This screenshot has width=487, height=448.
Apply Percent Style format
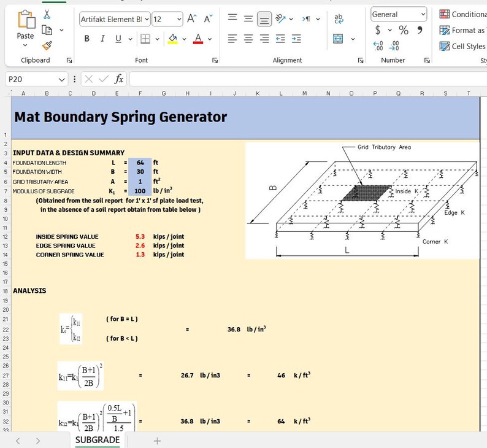coord(404,30)
